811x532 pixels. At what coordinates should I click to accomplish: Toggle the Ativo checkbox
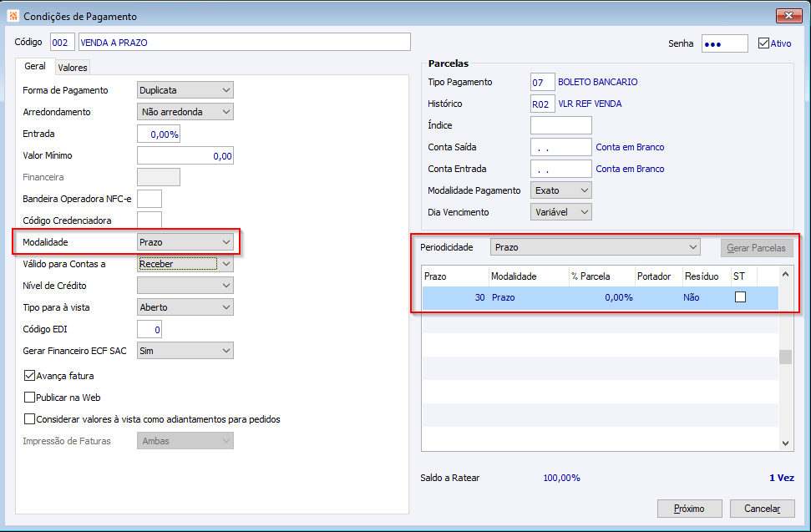tap(763, 43)
